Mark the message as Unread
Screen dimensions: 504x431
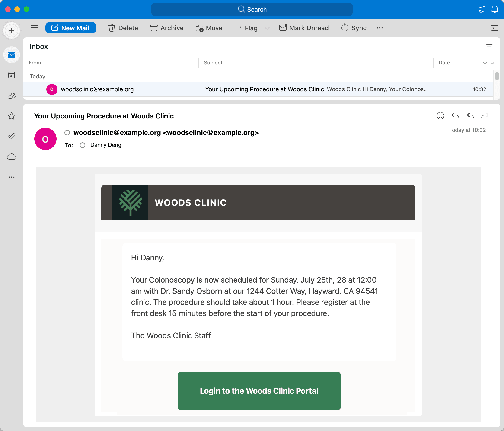304,28
